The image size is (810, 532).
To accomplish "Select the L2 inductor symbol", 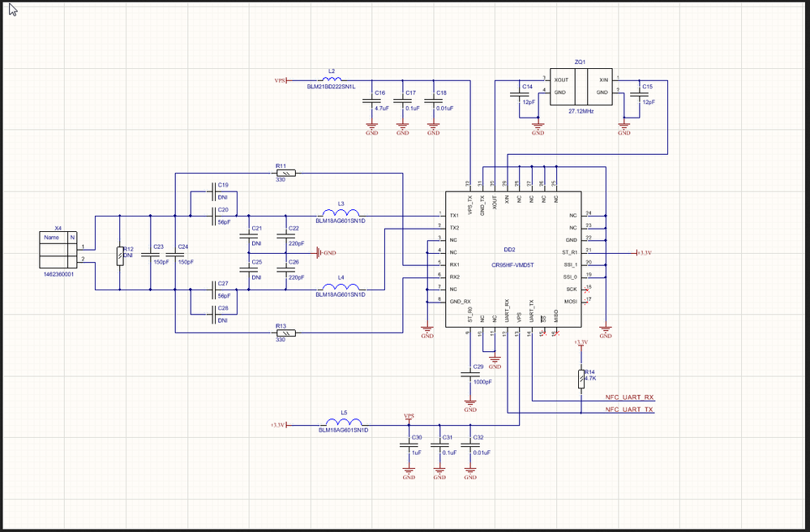I will tap(332, 78).
